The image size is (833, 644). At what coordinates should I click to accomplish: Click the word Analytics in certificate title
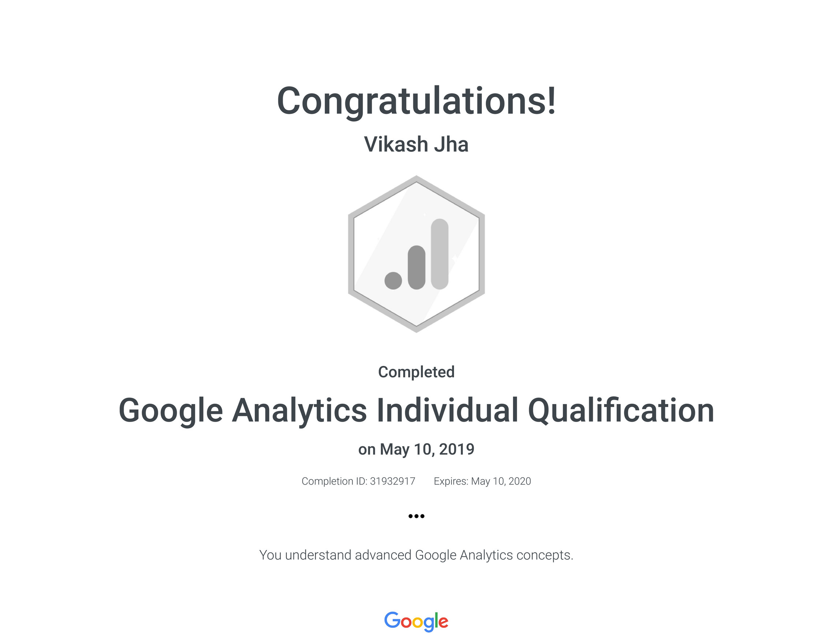[300, 411]
